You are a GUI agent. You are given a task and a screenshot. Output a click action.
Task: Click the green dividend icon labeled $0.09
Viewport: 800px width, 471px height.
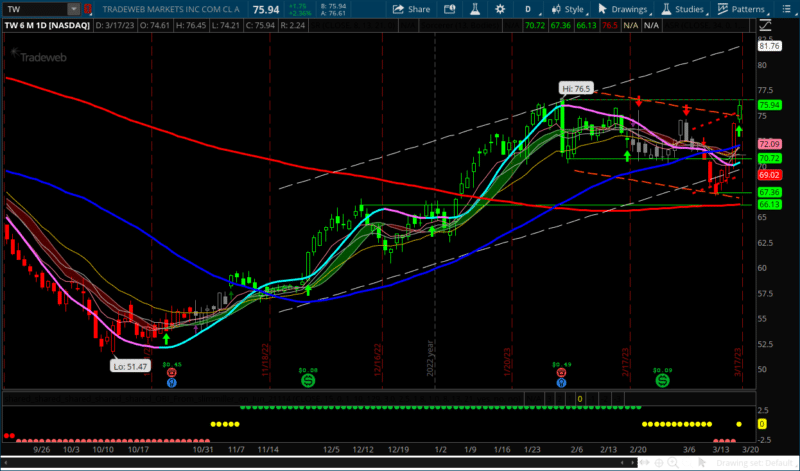662,380
